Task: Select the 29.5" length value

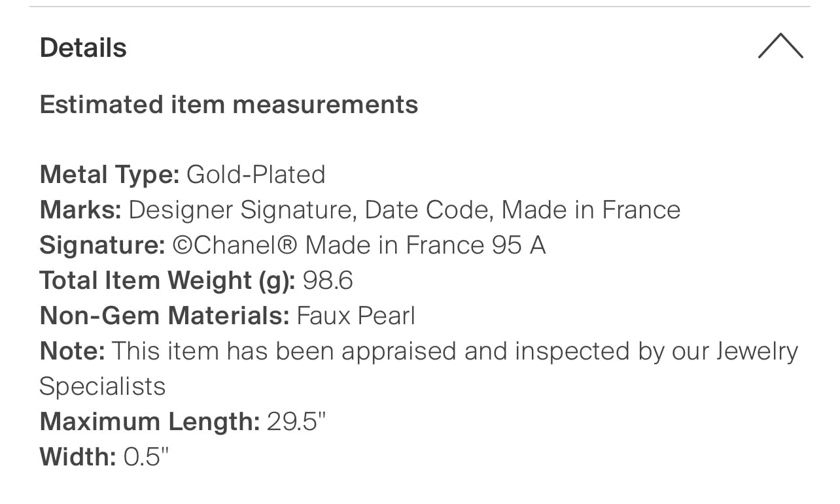Action: pos(296,422)
